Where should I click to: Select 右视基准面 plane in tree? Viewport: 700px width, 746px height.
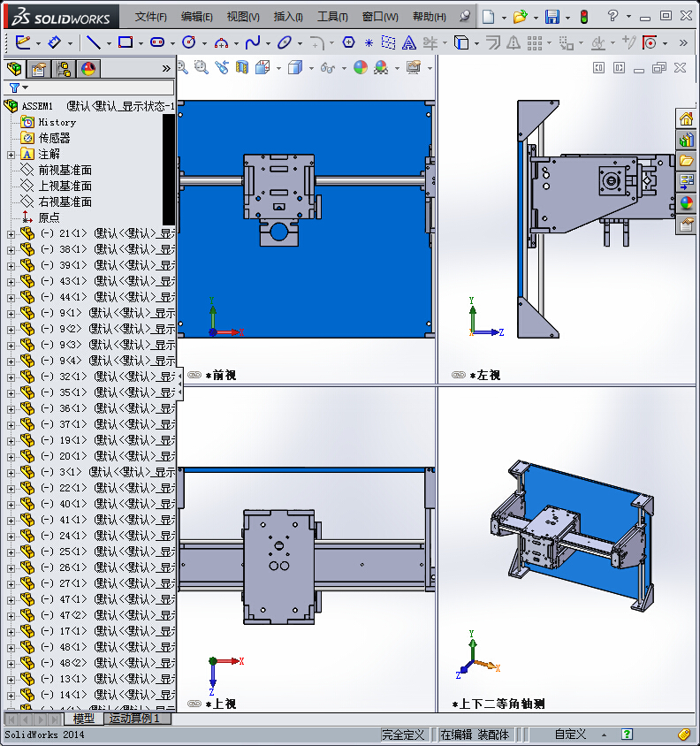[x=65, y=202]
